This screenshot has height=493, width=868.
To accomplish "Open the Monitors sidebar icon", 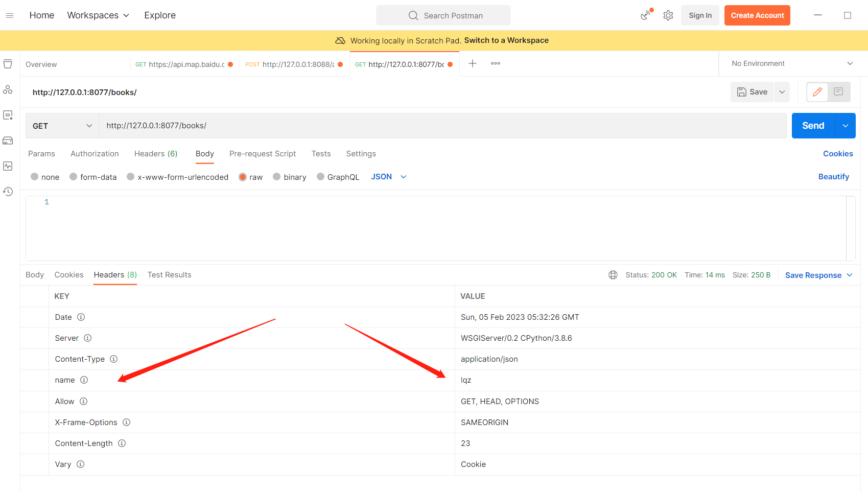I will (x=8, y=166).
